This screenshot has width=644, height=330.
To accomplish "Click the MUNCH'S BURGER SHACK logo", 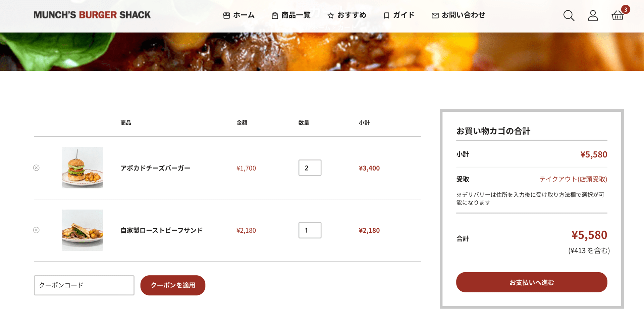I will (92, 15).
